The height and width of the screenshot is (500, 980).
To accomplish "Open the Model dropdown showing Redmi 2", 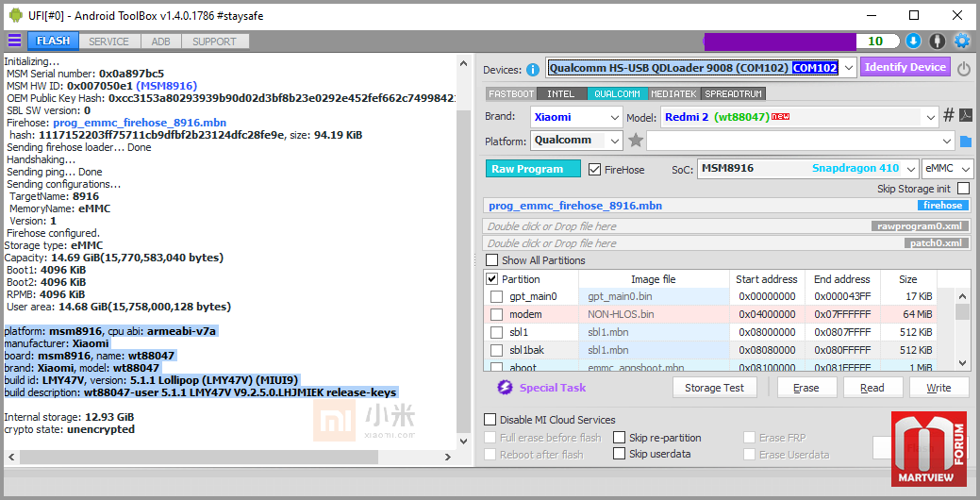I will pos(800,117).
